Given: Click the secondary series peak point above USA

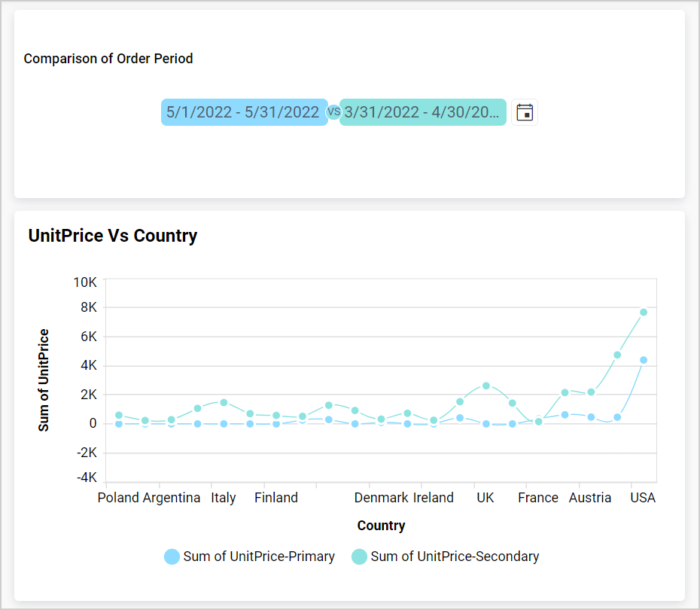Looking at the screenshot, I should [x=644, y=311].
